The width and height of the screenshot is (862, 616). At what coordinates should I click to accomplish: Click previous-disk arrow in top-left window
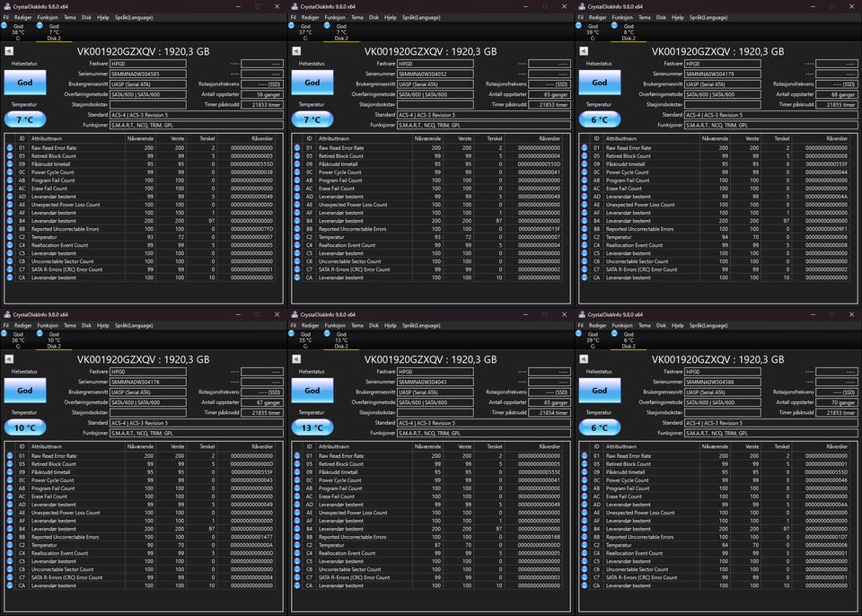click(x=9, y=51)
